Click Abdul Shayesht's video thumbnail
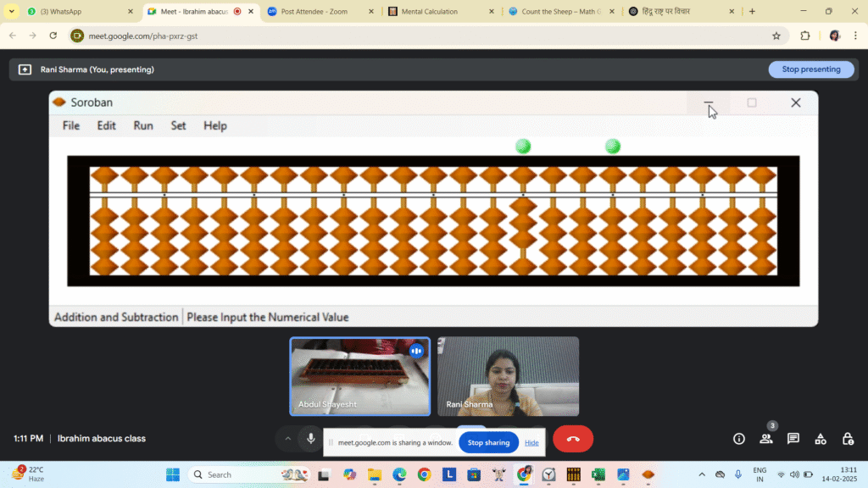The width and height of the screenshot is (868, 488). (x=360, y=376)
